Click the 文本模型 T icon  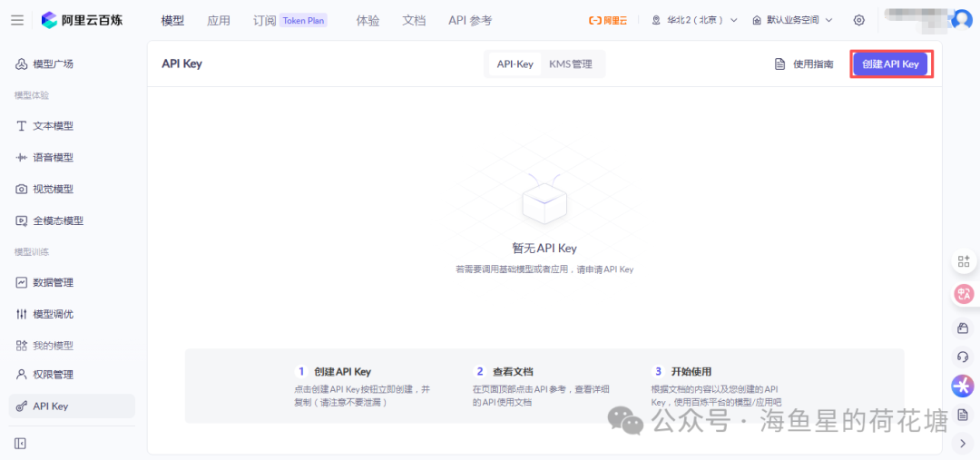21,126
